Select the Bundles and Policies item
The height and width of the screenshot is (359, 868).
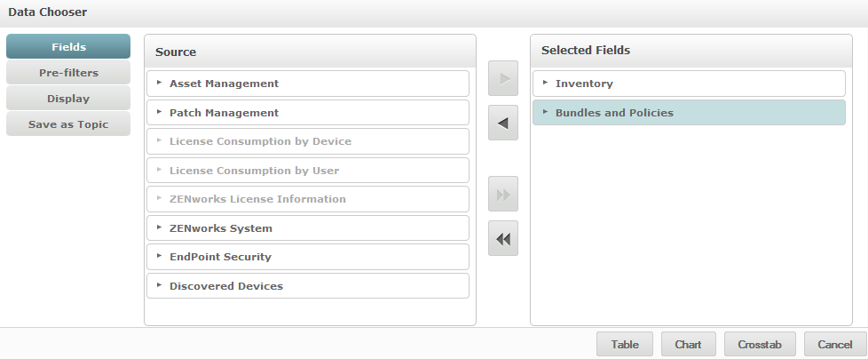click(x=614, y=113)
